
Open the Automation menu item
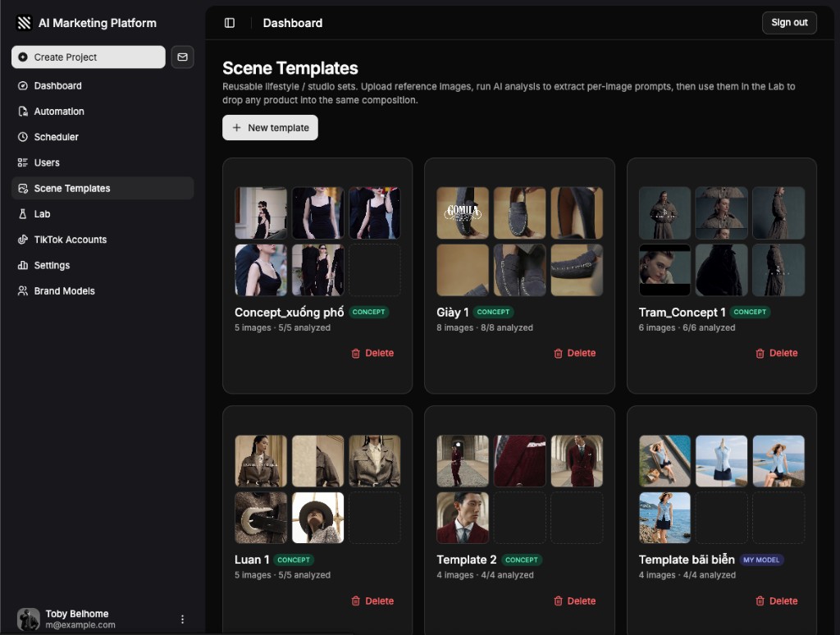click(x=103, y=112)
